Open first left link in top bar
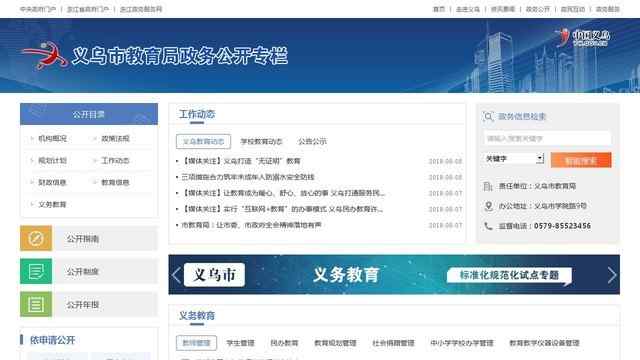This screenshot has height=360, width=640. click(38, 9)
